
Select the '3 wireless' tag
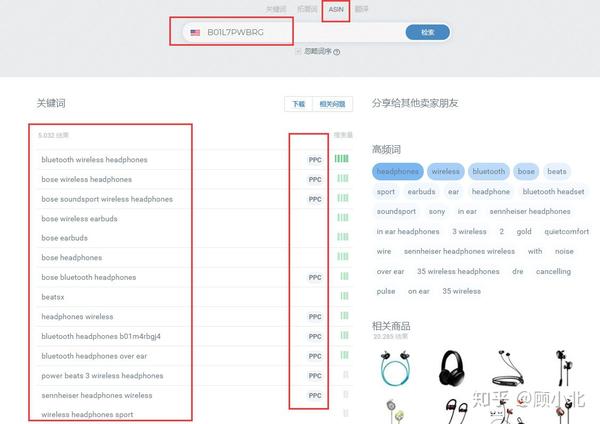469,232
